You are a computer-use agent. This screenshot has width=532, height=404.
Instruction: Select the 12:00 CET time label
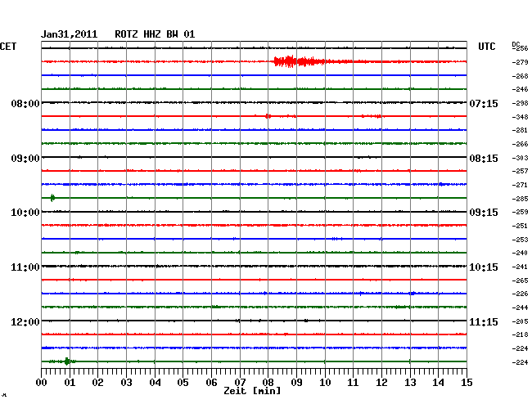[25, 321]
